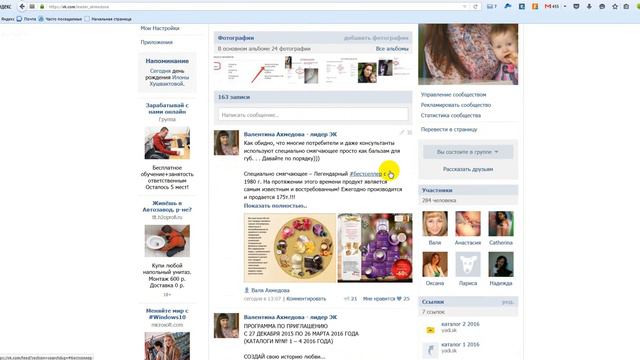Open Статистика сообщества
This screenshot has width=640, height=360.
tap(451, 116)
